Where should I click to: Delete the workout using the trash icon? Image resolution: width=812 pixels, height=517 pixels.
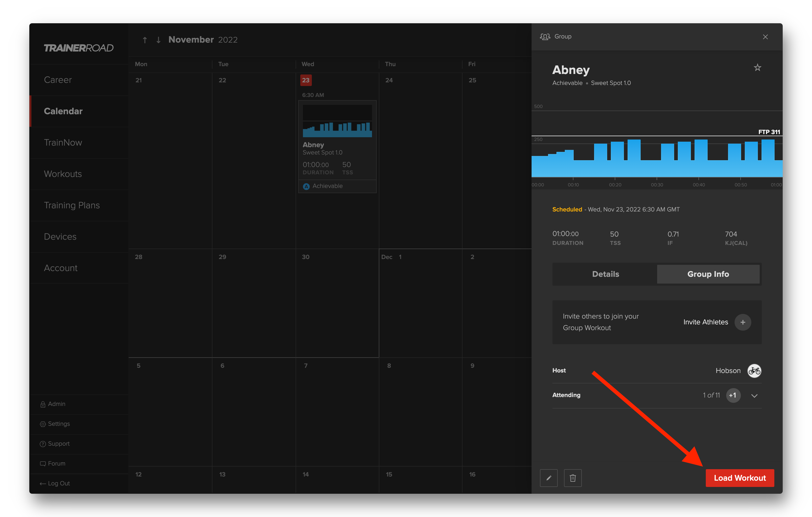pyautogui.click(x=573, y=478)
